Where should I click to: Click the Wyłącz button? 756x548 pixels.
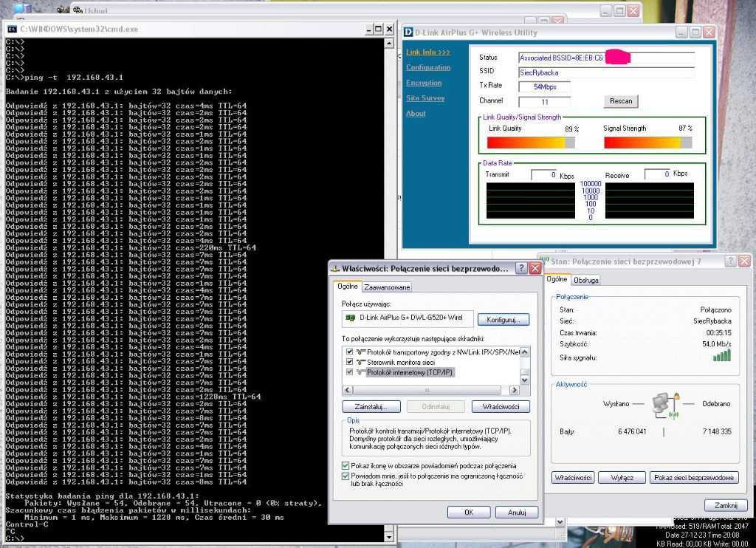622,478
